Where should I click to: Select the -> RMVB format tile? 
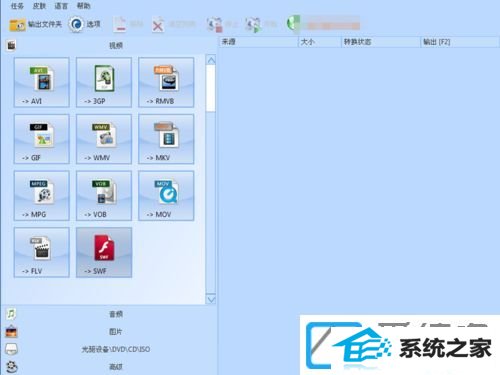[x=166, y=82]
